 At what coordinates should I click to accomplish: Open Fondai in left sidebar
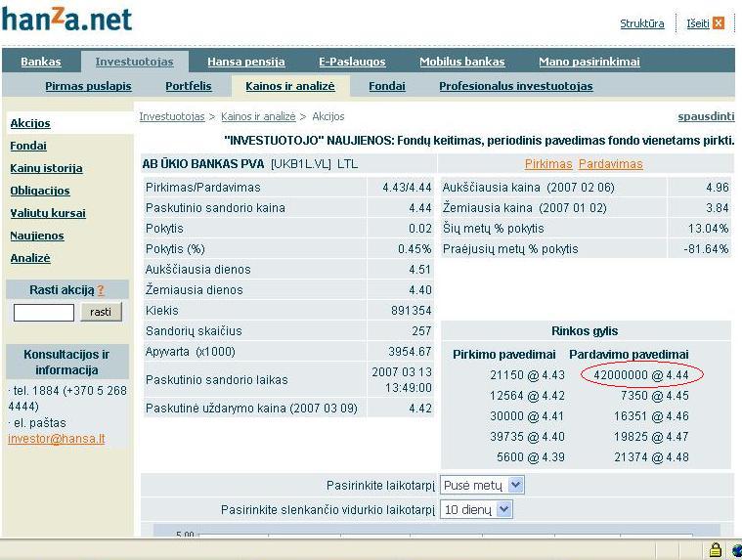click(28, 146)
